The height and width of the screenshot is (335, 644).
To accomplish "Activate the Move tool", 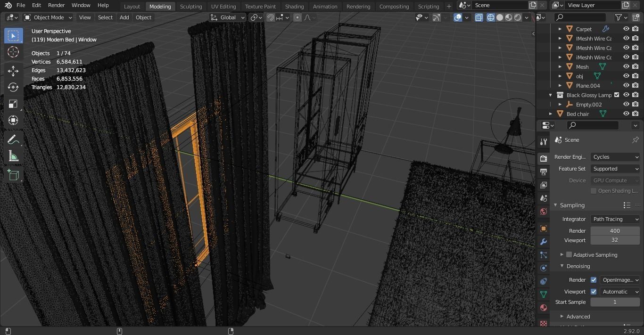I will 13,71.
